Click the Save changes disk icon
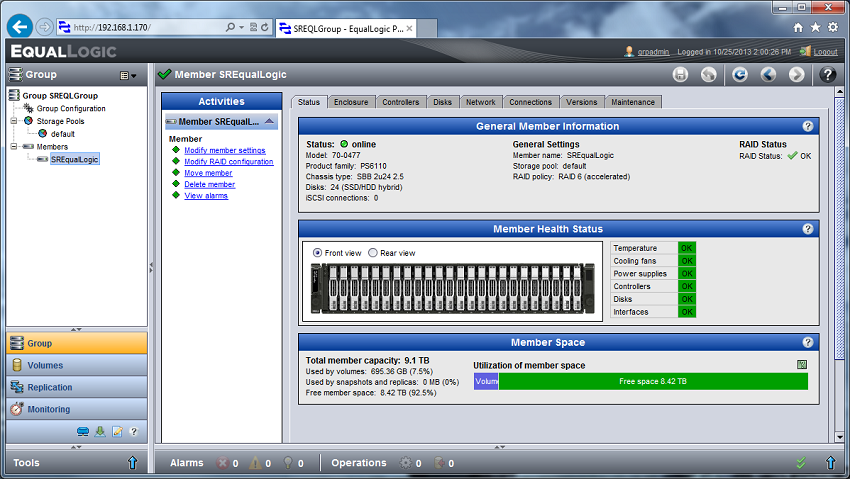The image size is (850, 479). pos(680,75)
